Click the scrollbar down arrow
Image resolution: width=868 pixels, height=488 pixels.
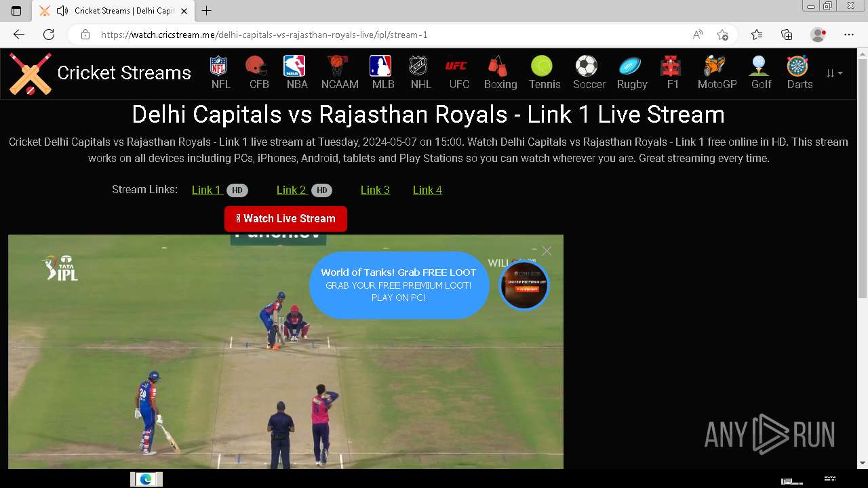[x=863, y=463]
